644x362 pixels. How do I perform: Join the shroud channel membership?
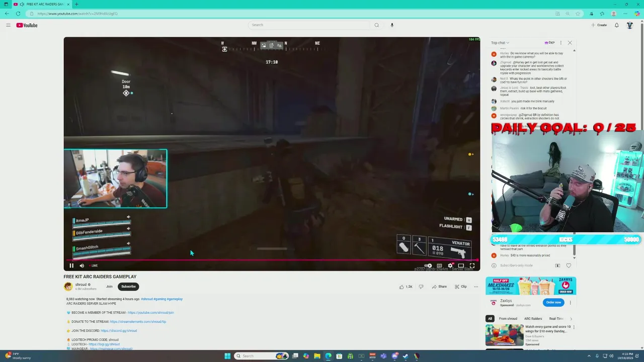click(x=109, y=287)
